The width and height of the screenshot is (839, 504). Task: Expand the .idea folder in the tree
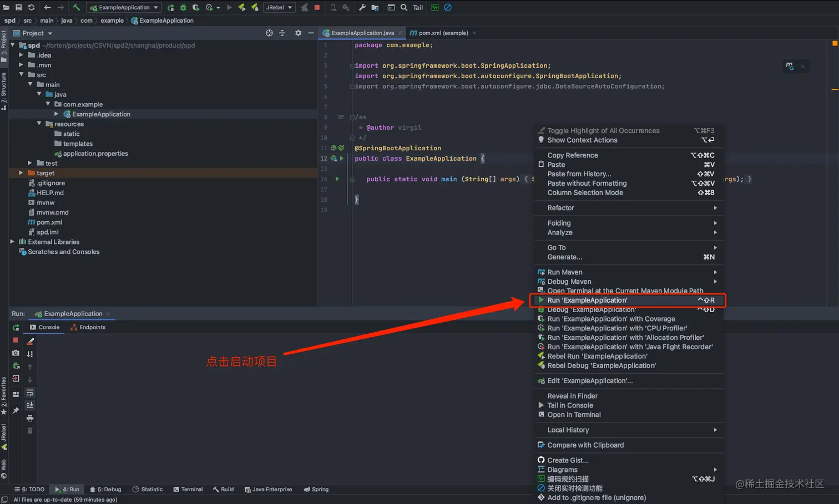(21, 55)
